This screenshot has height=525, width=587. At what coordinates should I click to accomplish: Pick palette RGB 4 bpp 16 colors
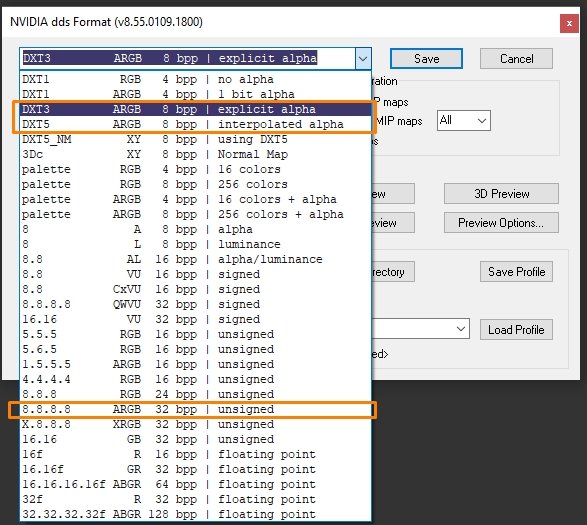pyautogui.click(x=195, y=169)
